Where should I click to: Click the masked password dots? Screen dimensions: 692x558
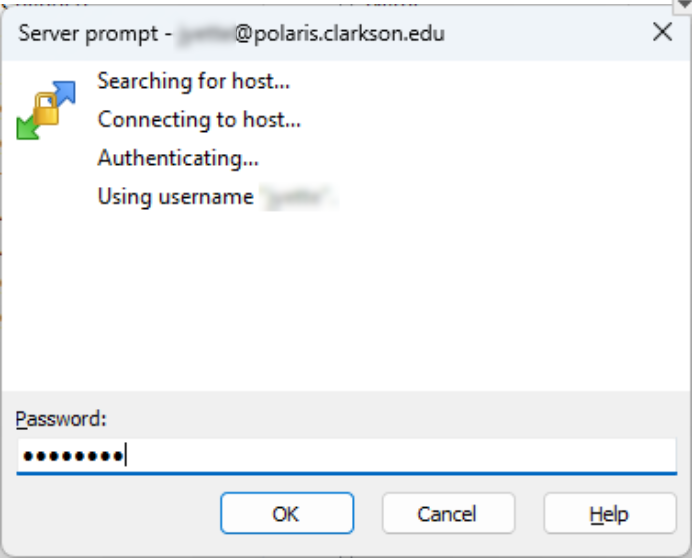click(72, 457)
